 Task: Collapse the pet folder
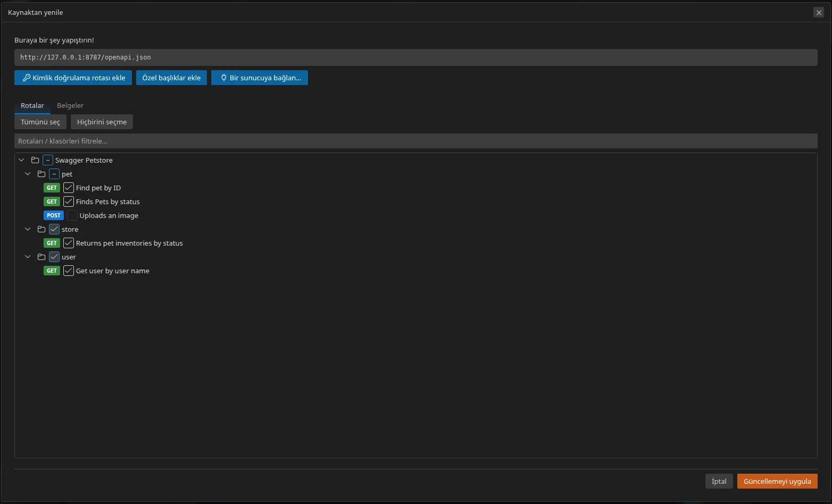click(x=28, y=174)
